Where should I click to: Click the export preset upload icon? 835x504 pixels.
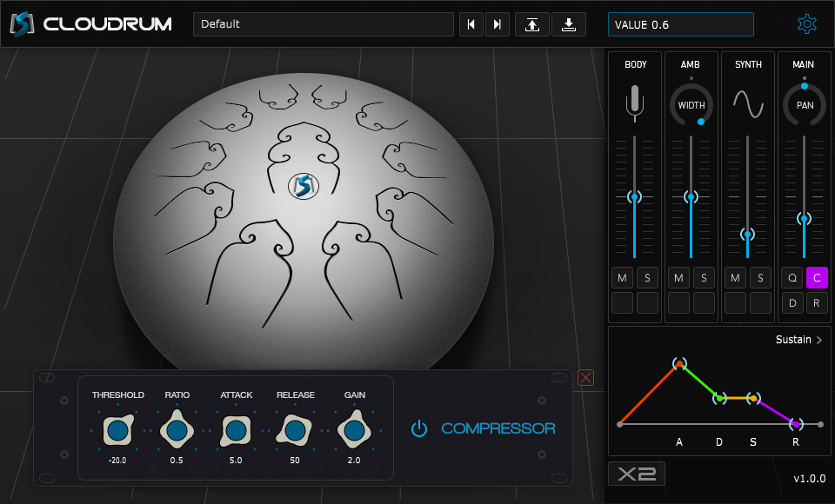(531, 24)
